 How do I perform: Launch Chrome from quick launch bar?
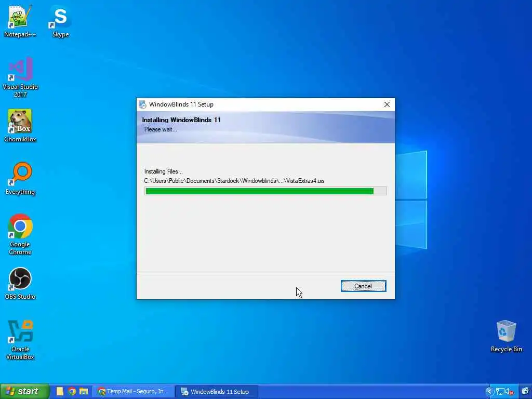[72, 392]
